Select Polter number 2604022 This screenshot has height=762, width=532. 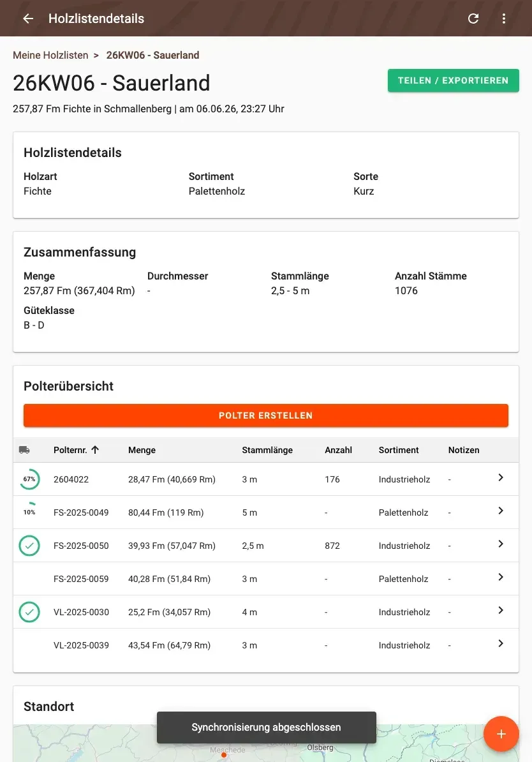pos(71,479)
